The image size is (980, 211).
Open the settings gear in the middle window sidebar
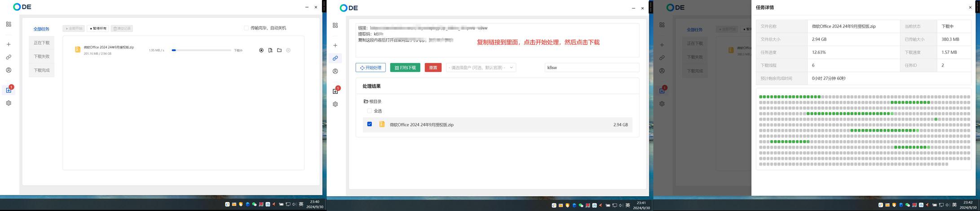pos(335,104)
